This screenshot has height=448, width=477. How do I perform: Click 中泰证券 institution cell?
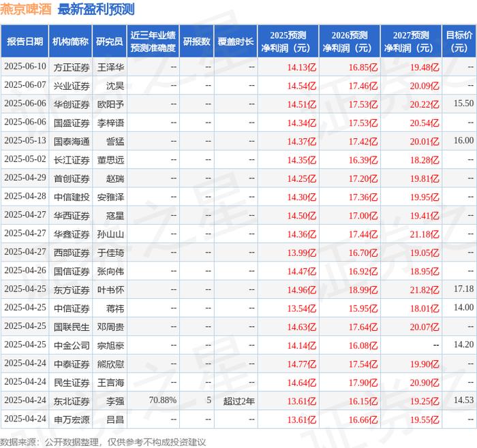pos(72,364)
